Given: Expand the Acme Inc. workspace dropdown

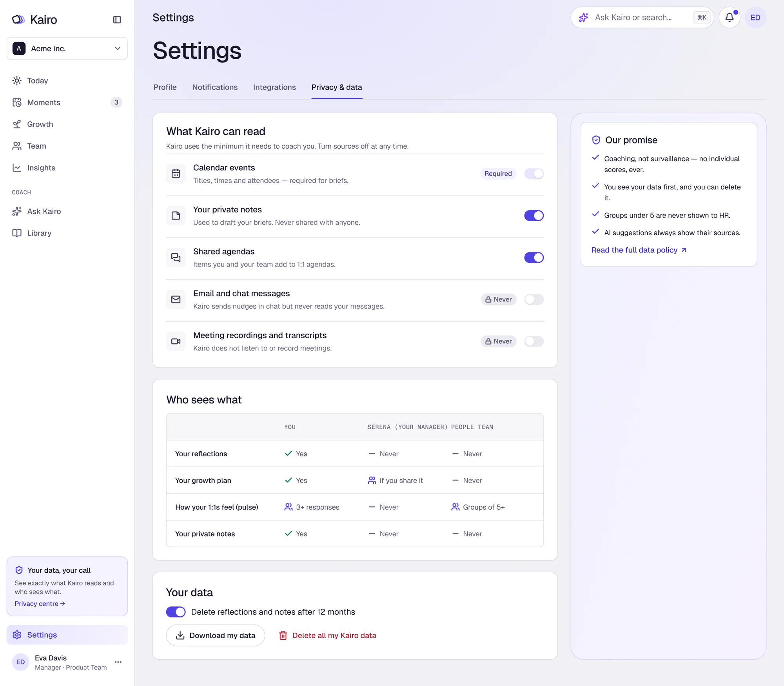Looking at the screenshot, I should coord(67,49).
